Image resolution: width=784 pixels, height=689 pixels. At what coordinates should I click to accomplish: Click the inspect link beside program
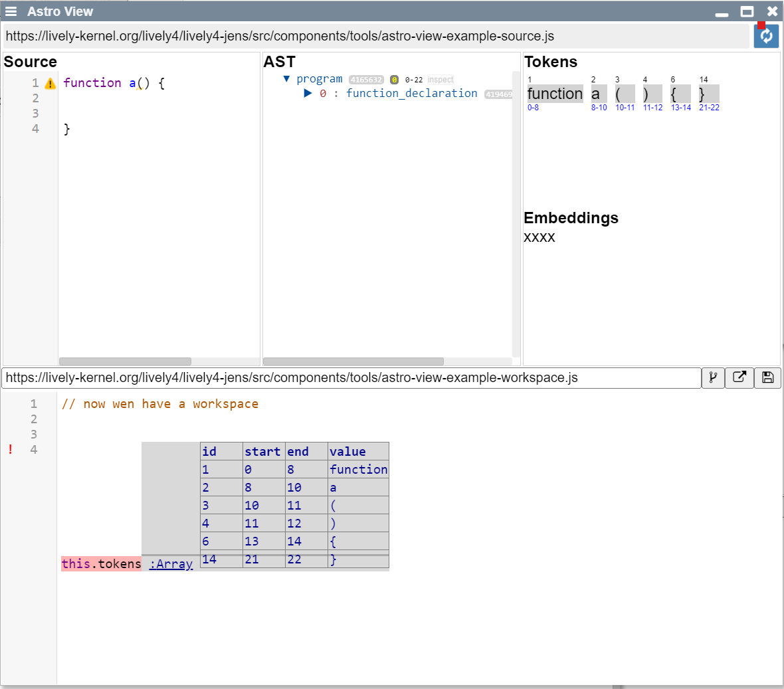(x=441, y=80)
